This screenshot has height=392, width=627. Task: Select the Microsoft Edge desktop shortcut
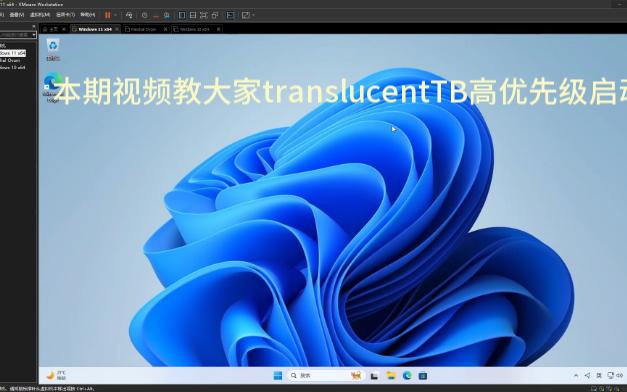pos(53,87)
